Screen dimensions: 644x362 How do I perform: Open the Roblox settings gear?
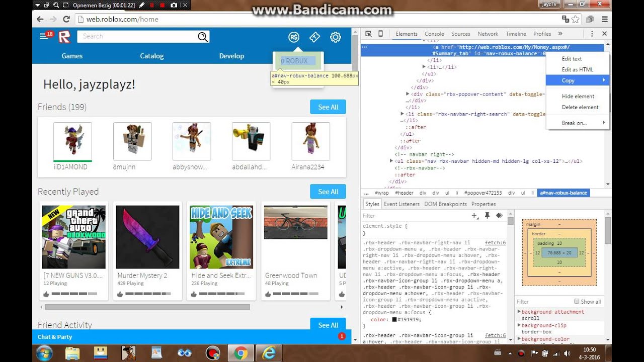[336, 37]
